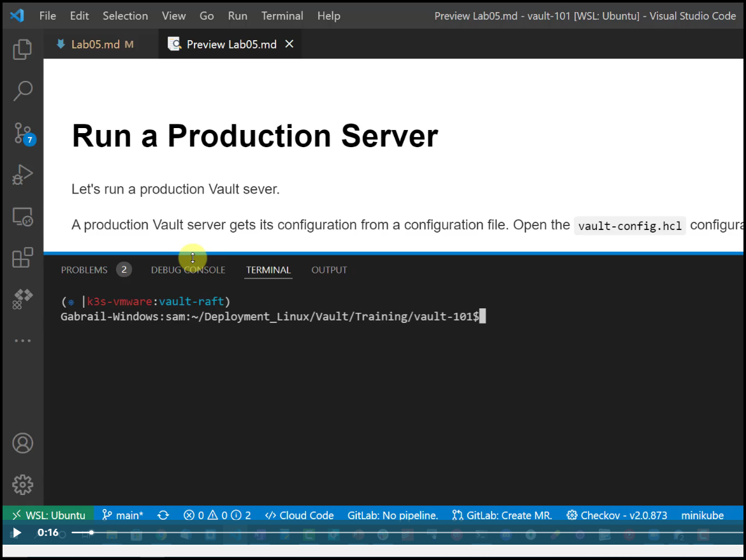
Task: Click GitLab: Create MR status entry
Action: [502, 515]
